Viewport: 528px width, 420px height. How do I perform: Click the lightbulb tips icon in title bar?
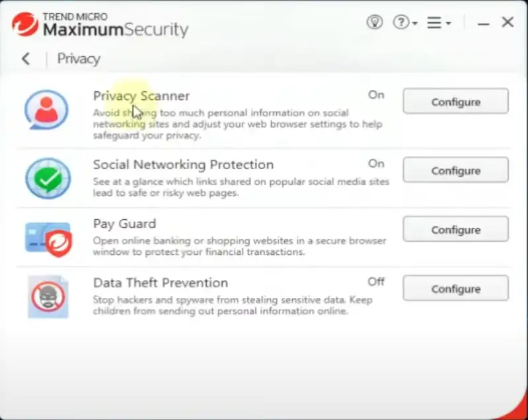click(375, 22)
